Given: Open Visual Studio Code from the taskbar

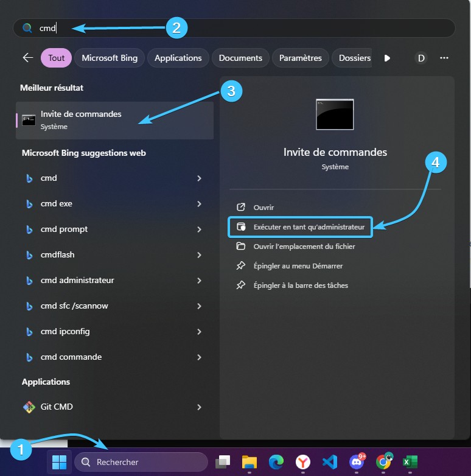Looking at the screenshot, I should tap(330, 462).
